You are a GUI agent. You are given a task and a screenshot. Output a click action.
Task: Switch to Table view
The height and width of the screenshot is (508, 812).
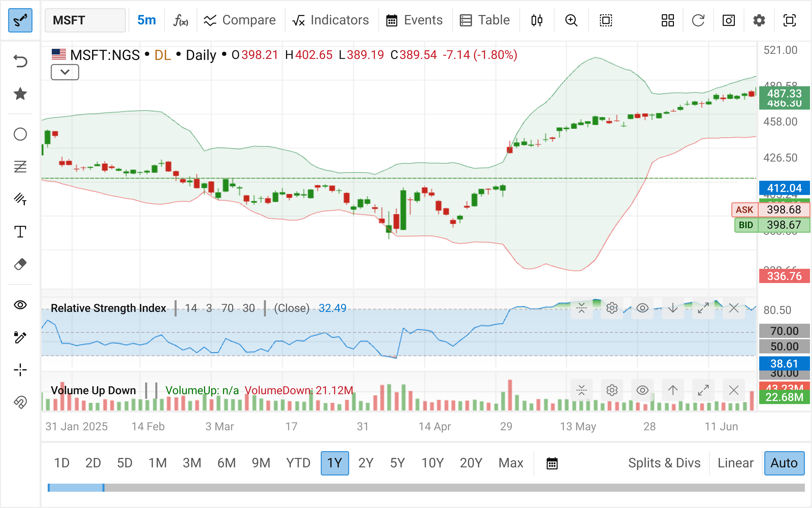pyautogui.click(x=484, y=20)
